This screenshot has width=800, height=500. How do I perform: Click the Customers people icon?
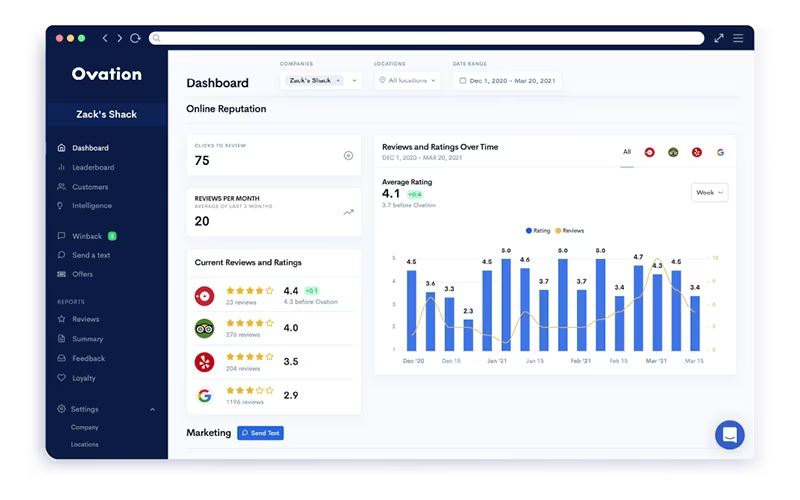coord(61,187)
